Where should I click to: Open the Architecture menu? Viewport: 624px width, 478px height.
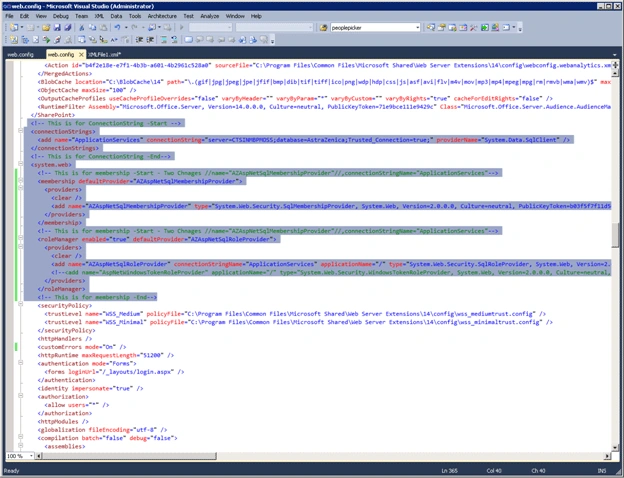[x=162, y=16]
